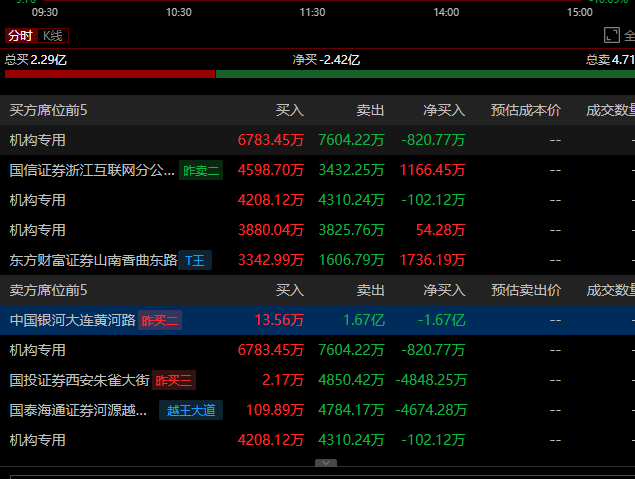The width and height of the screenshot is (635, 479).
Task: Click 昨买三 tag on 国投证券 row
Action: 174,380
